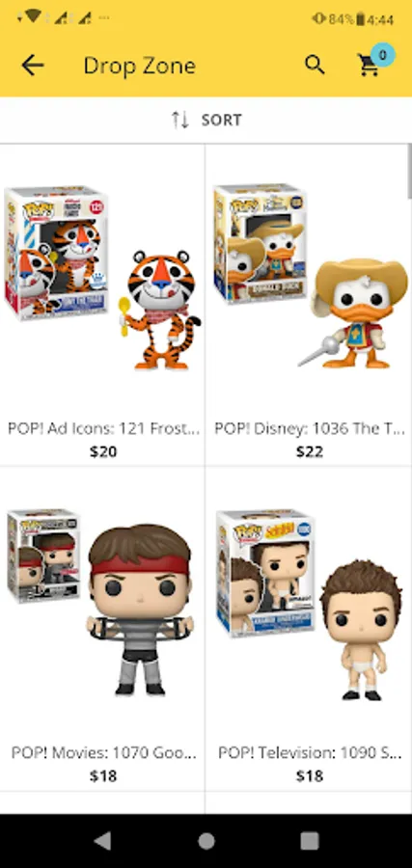
Task: Tap the back arrow icon
Action: coord(33,66)
